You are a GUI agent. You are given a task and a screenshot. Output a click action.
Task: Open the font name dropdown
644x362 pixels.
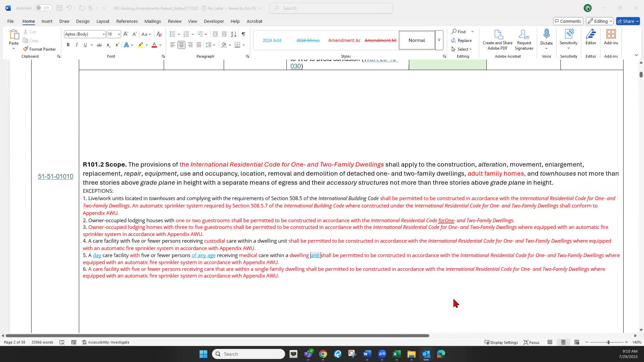pos(104,34)
